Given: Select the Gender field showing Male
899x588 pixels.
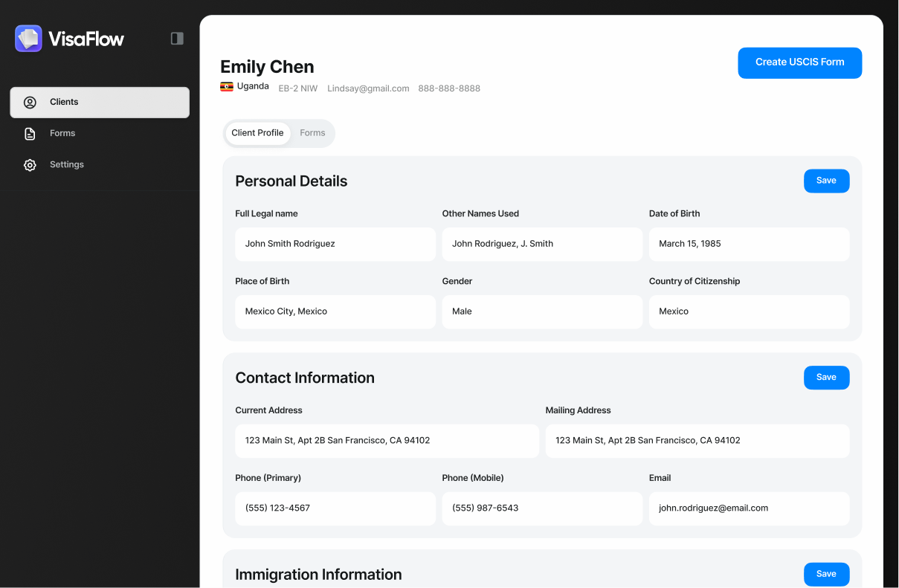Looking at the screenshot, I should pyautogui.click(x=542, y=311).
